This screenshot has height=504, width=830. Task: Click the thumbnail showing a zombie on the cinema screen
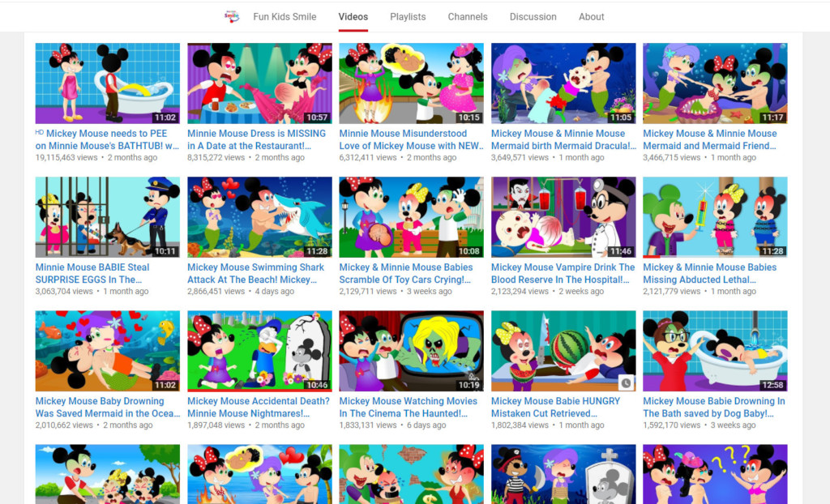(411, 351)
